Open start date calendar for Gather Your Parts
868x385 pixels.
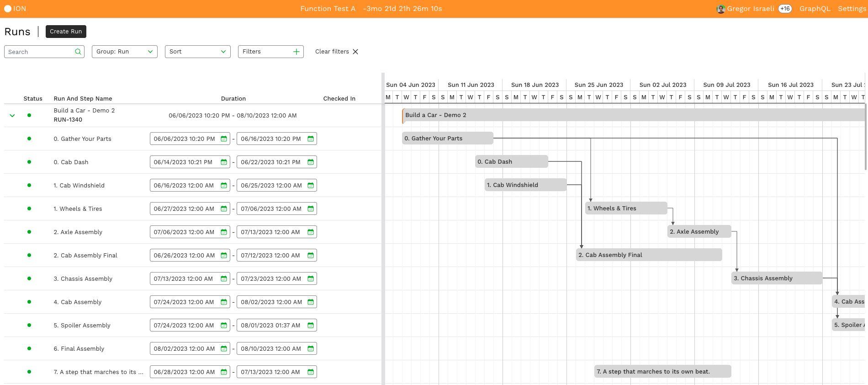224,139
